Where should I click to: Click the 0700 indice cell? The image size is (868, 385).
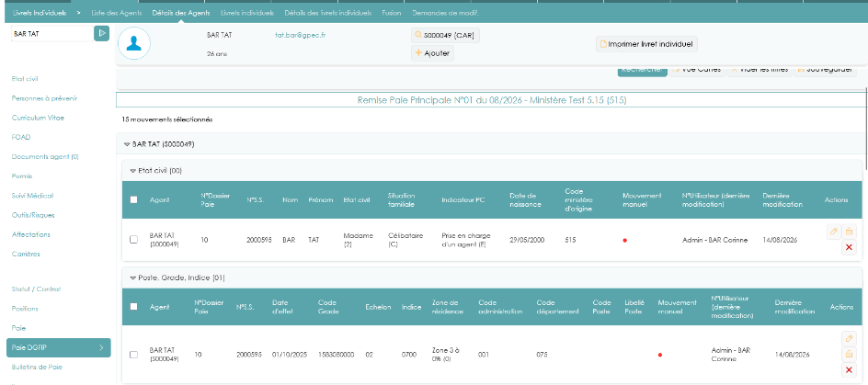(x=409, y=355)
